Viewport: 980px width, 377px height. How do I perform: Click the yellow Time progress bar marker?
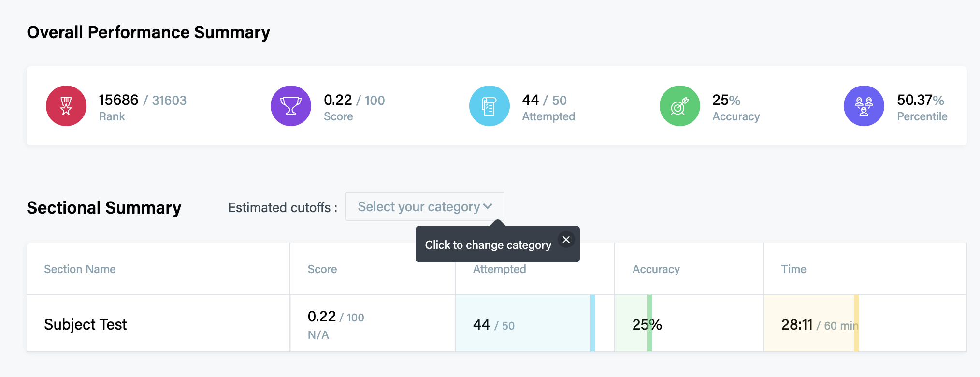tap(856, 323)
